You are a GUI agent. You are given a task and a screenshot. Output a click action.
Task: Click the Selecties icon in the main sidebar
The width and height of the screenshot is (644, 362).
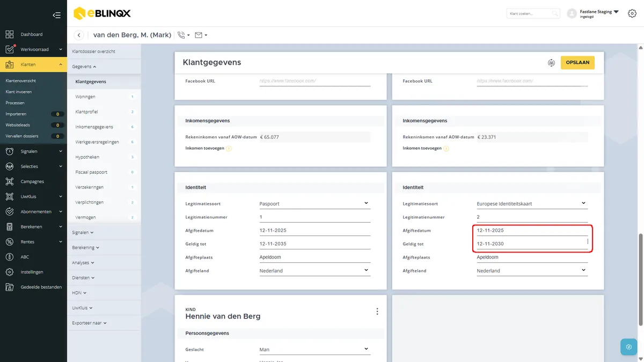10,166
